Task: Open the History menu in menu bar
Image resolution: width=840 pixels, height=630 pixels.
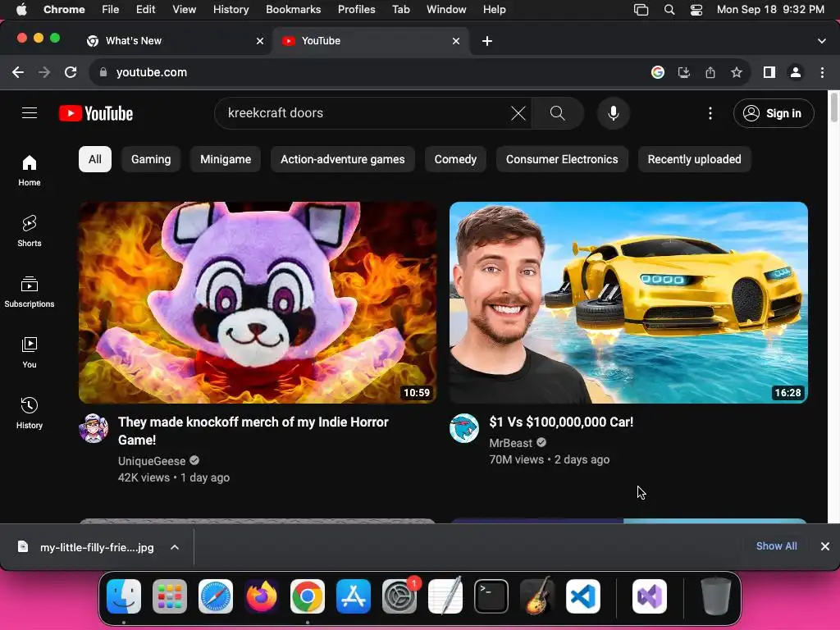Action: (x=231, y=10)
